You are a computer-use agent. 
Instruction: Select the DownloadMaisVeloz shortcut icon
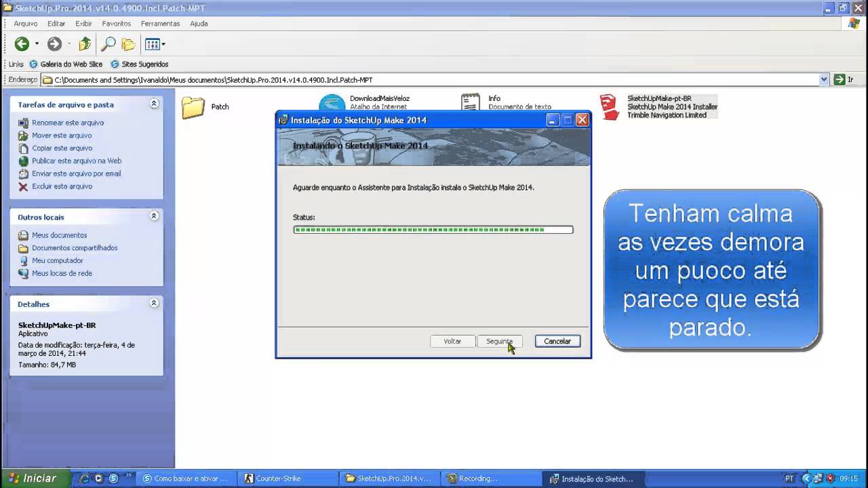click(332, 103)
